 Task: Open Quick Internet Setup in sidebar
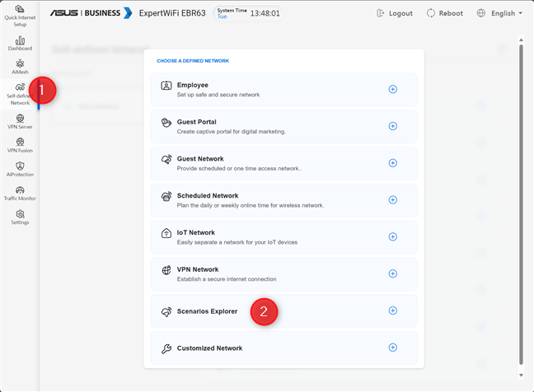click(20, 16)
